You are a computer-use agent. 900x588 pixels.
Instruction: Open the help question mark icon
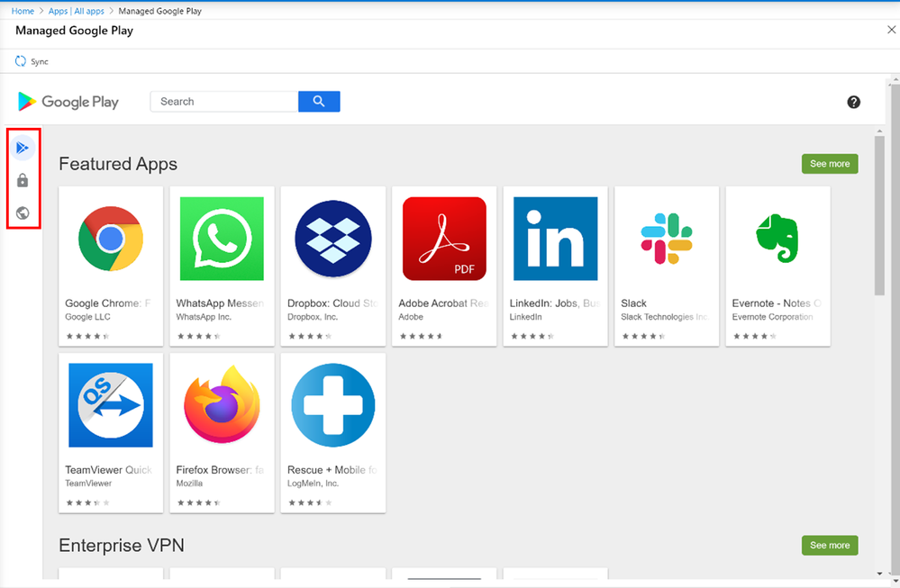pyautogui.click(x=853, y=102)
